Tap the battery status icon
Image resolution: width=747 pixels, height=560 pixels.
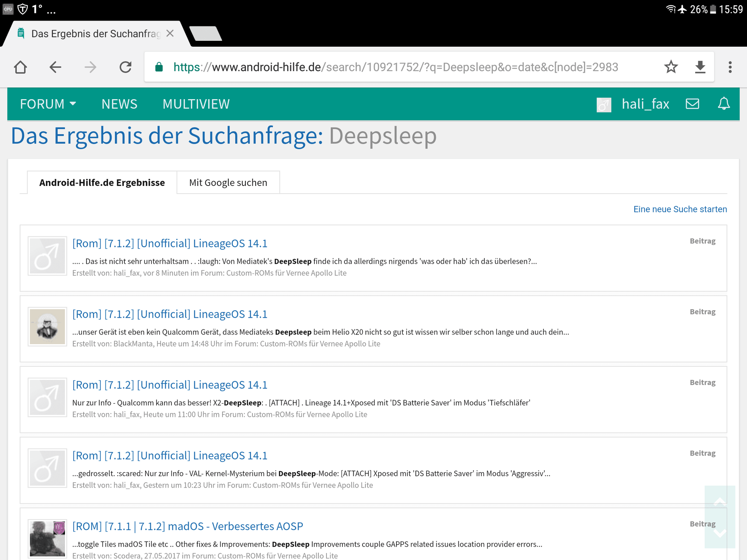[713, 9]
